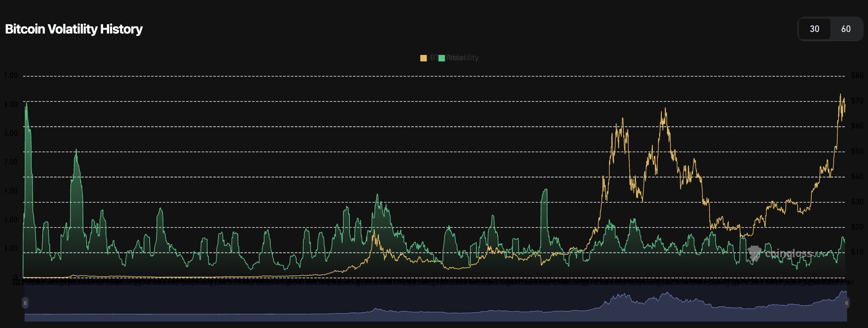Click the $70 price axis label
Image resolution: width=868 pixels, height=328 pixels.
(857, 101)
